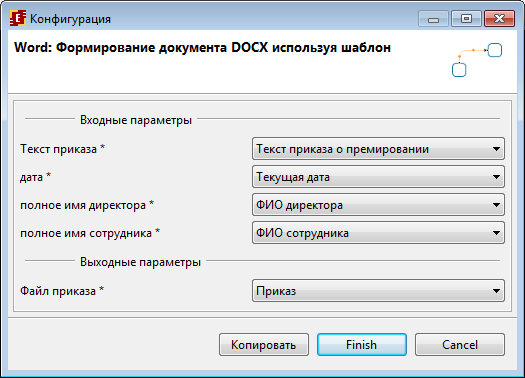This screenshot has height=378, width=525.
Task: Open the Текст приказа dropdown arrow
Action: [496, 149]
